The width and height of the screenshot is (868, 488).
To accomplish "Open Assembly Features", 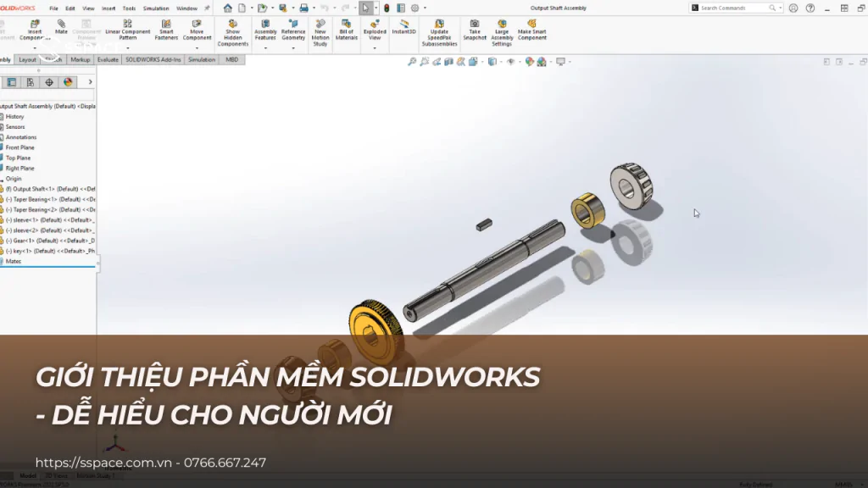I will click(265, 30).
